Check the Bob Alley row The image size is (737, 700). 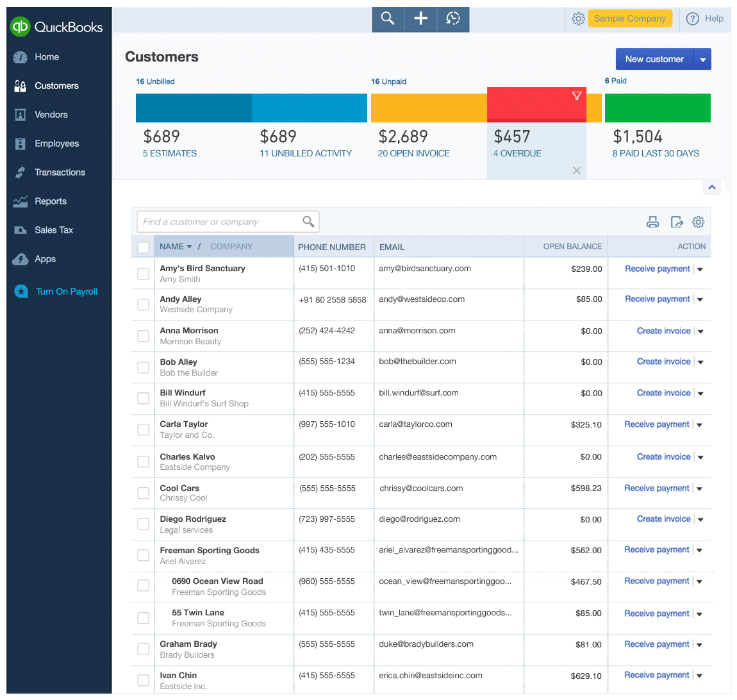click(x=144, y=367)
